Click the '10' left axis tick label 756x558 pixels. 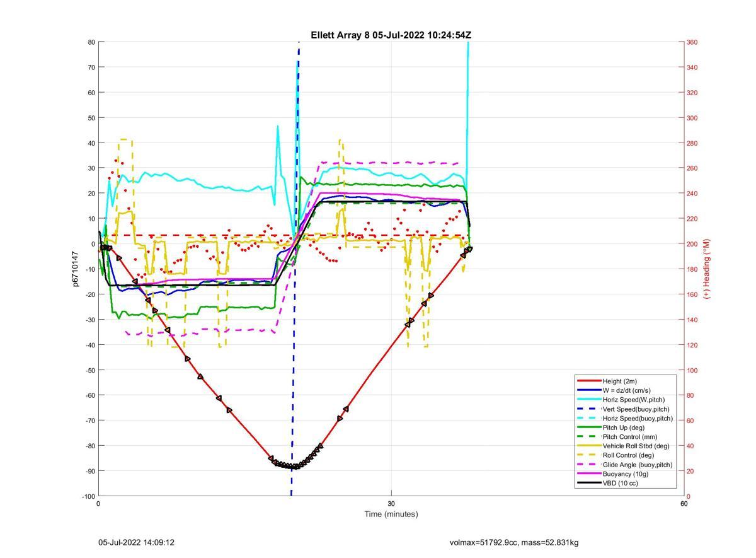(x=91, y=219)
